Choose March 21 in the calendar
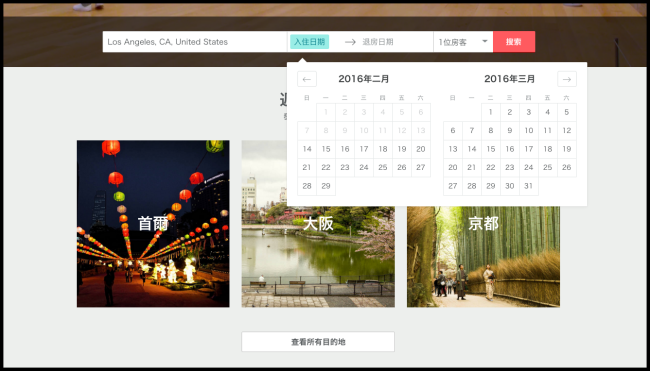The width and height of the screenshot is (650, 371). coord(472,167)
